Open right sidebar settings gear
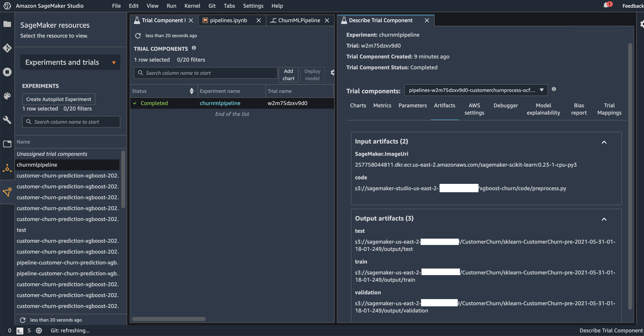644x336 pixels. [x=642, y=24]
